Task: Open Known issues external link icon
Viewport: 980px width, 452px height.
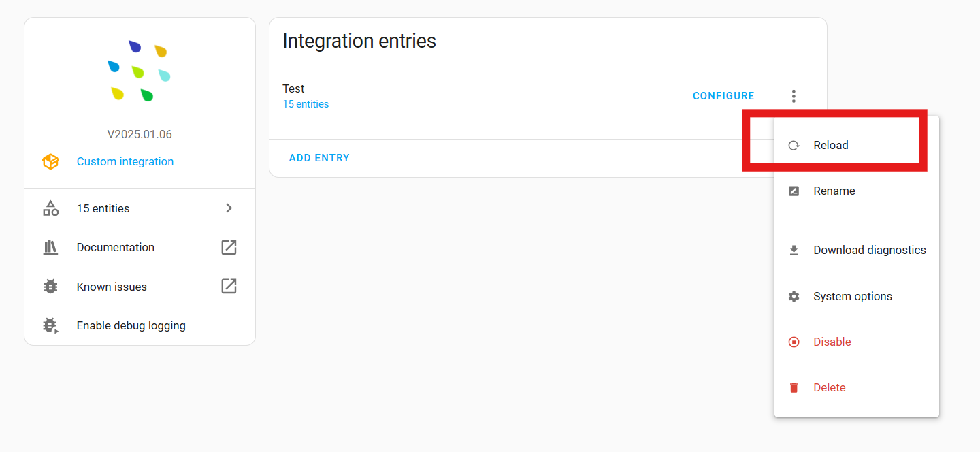Action: (x=229, y=287)
